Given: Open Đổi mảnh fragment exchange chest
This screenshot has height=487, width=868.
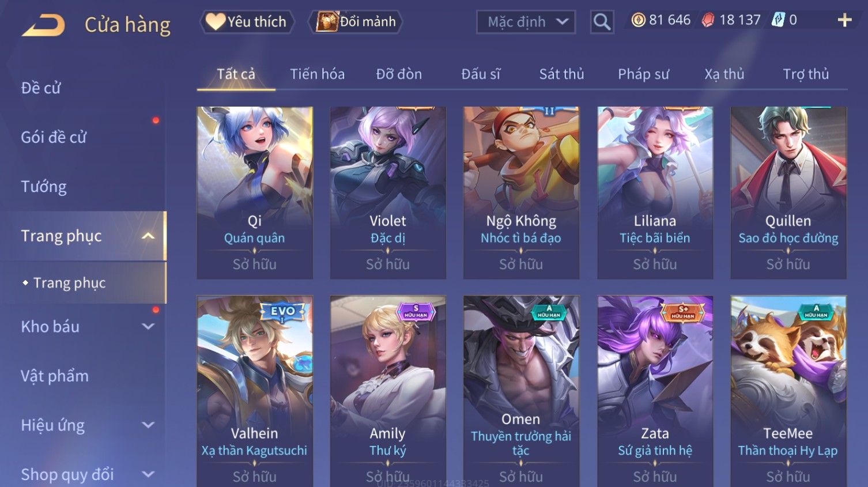Looking at the screenshot, I should [356, 22].
